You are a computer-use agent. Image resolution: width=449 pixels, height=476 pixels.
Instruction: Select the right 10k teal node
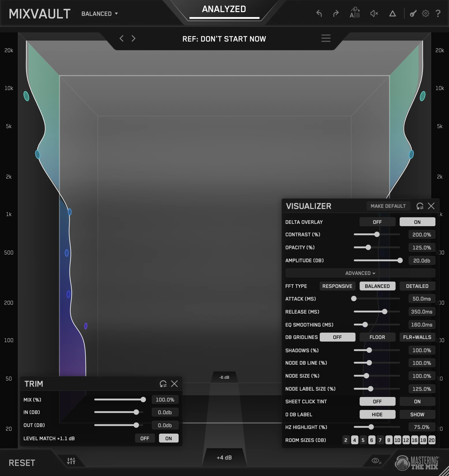point(422,96)
